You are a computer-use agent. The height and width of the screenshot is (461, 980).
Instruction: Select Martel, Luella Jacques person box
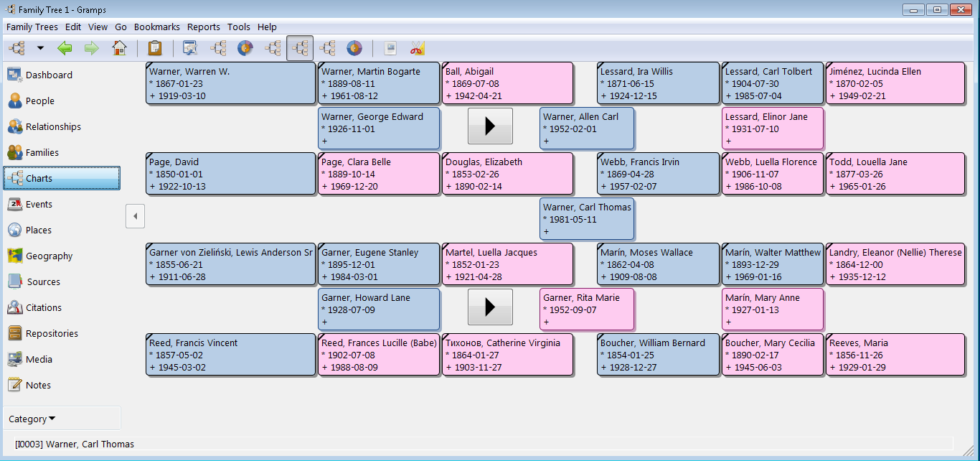coord(507,264)
